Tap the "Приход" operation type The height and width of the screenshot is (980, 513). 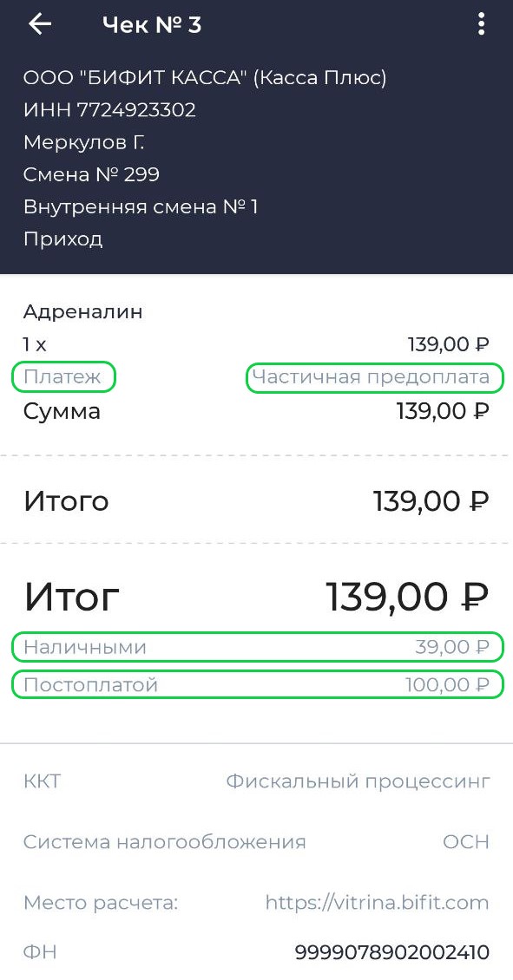[63, 239]
